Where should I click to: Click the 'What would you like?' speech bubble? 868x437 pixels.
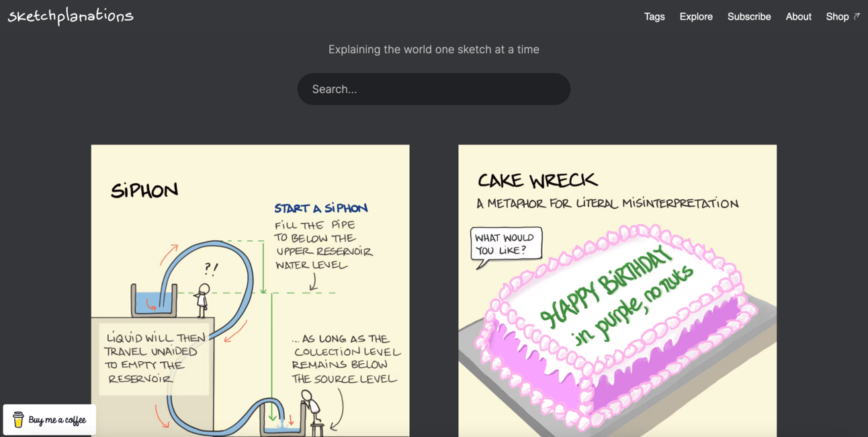point(507,246)
